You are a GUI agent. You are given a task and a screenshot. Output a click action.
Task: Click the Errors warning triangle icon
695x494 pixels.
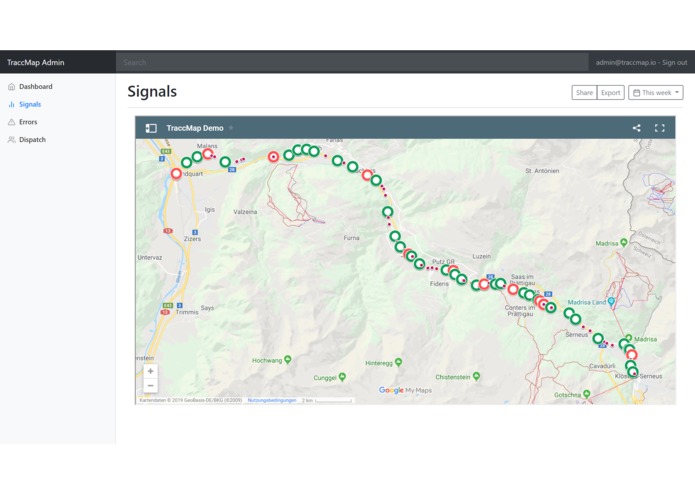point(12,122)
